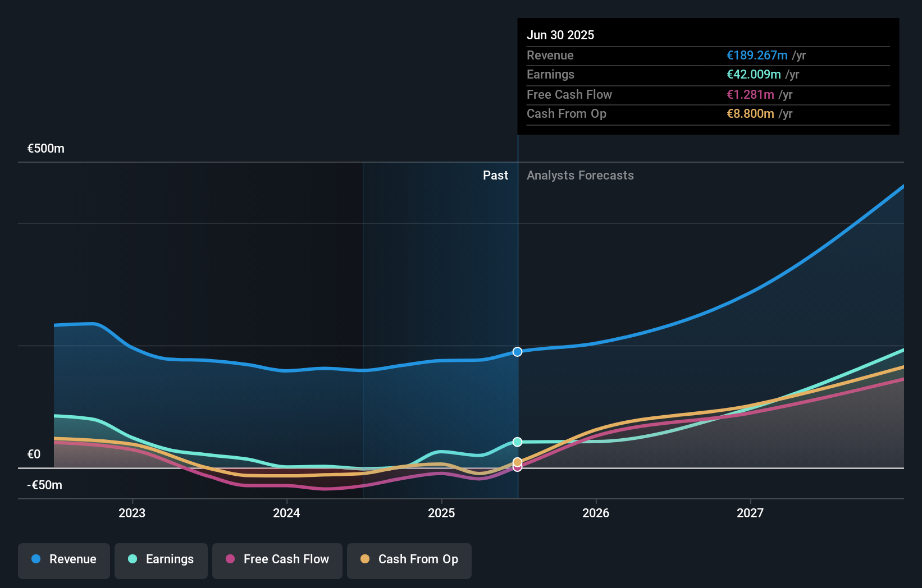Screen dimensions: 922x588
Task: Click the Jun 30 2025 tooltip header
Action: [x=560, y=35]
